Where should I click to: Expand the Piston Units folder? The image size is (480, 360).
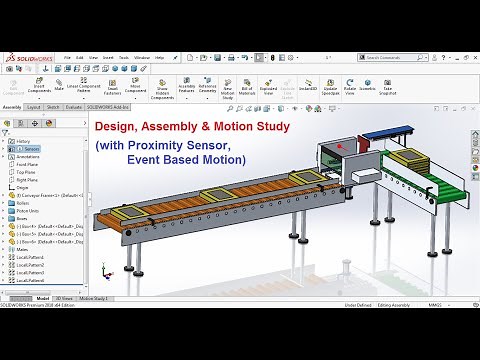click(x=3, y=211)
